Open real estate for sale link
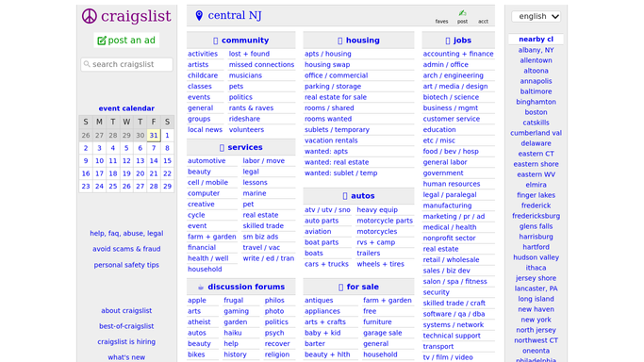Image resolution: width=644 pixels, height=362 pixels. tap(336, 97)
